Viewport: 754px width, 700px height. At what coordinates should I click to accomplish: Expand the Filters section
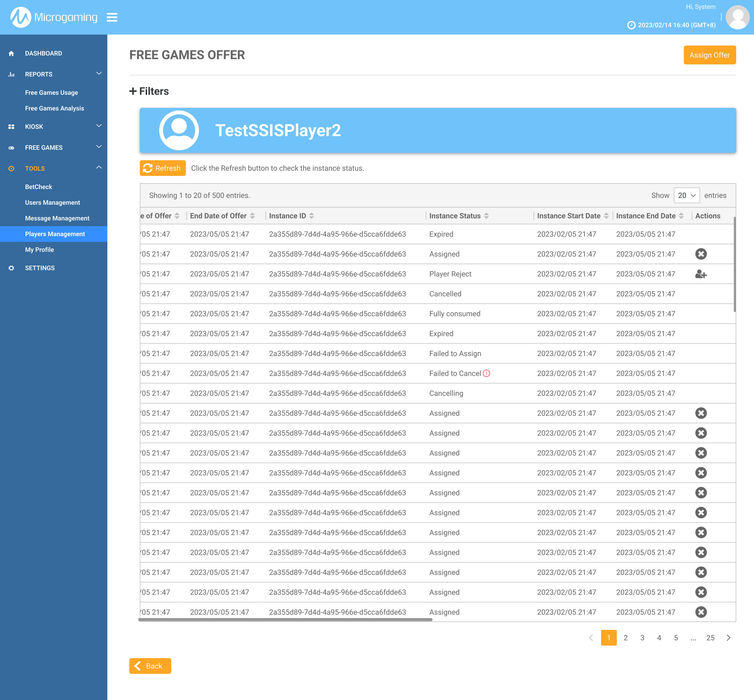[149, 91]
